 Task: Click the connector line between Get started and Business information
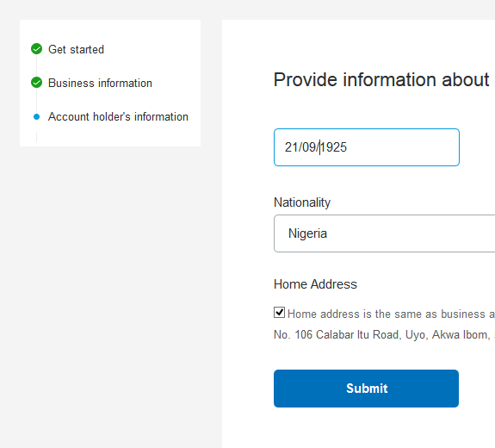click(37, 65)
